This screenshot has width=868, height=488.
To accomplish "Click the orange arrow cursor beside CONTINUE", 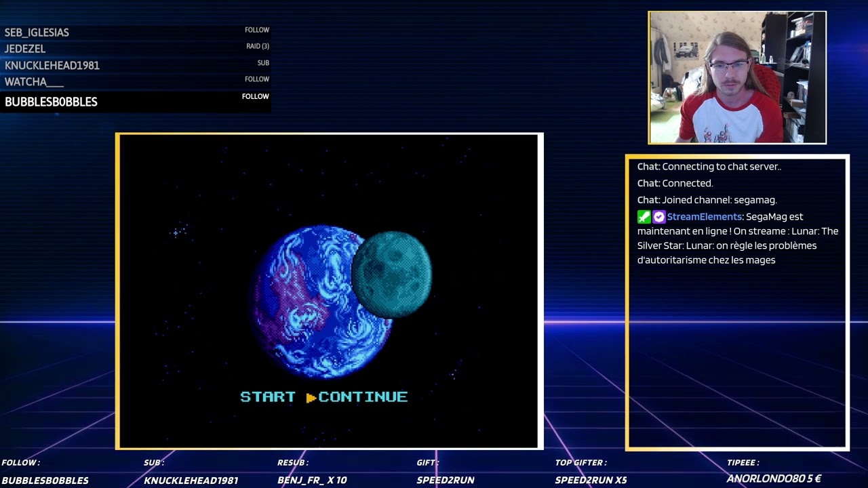I will [x=311, y=398].
